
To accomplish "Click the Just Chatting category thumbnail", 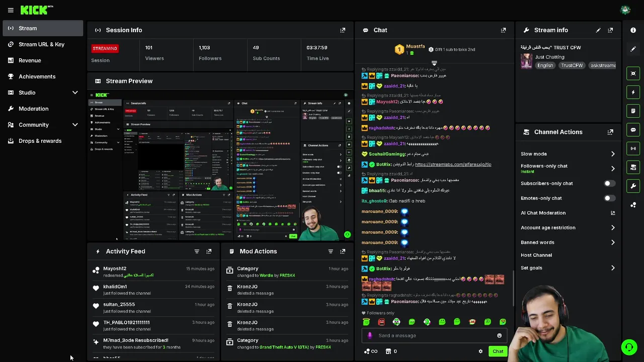I will point(526,61).
